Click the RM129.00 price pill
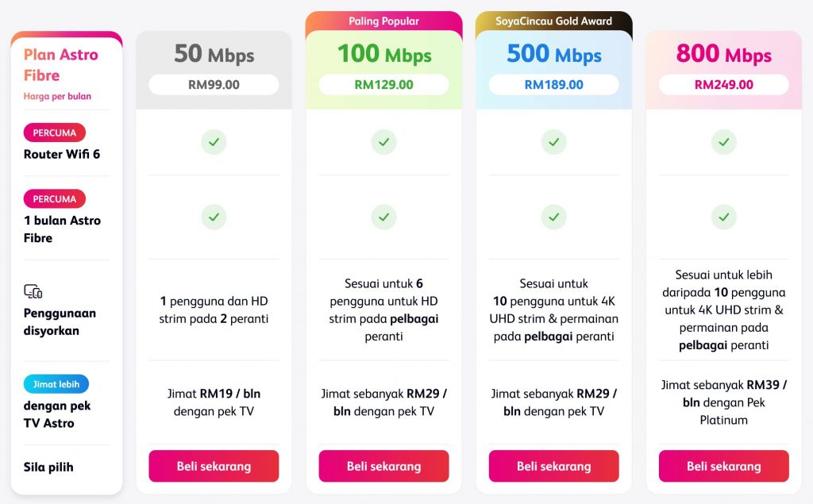This screenshot has height=504, width=813. coord(383,84)
